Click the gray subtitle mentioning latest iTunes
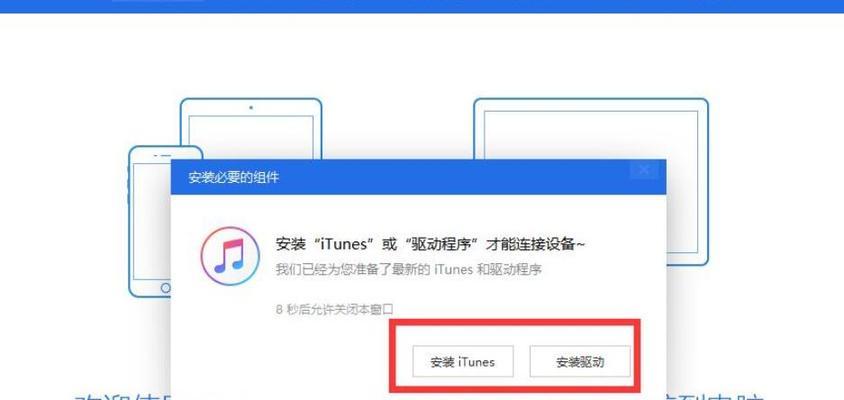The image size is (844, 400). tap(409, 270)
